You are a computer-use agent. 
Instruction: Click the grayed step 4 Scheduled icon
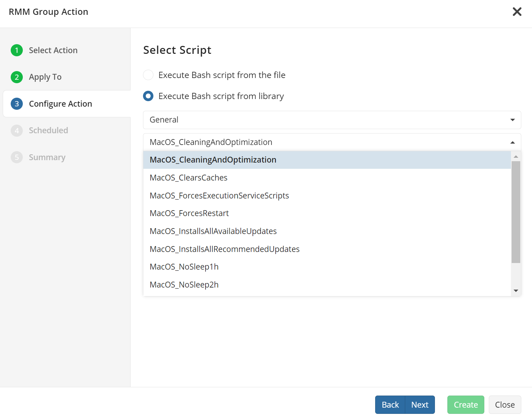coord(16,130)
